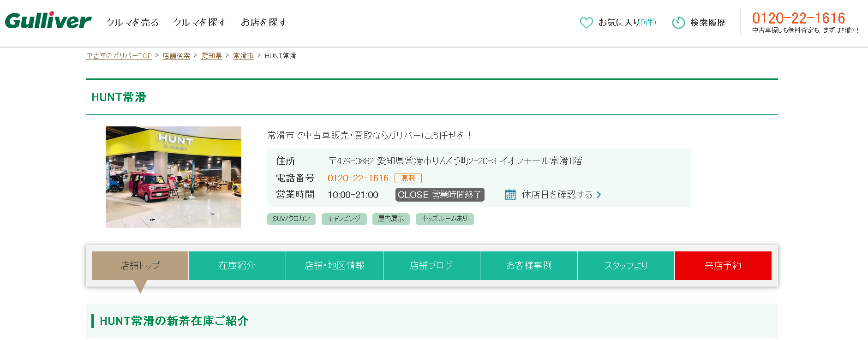The width and height of the screenshot is (868, 340).
Task: Open the クルマを売る menu
Action: click(132, 22)
